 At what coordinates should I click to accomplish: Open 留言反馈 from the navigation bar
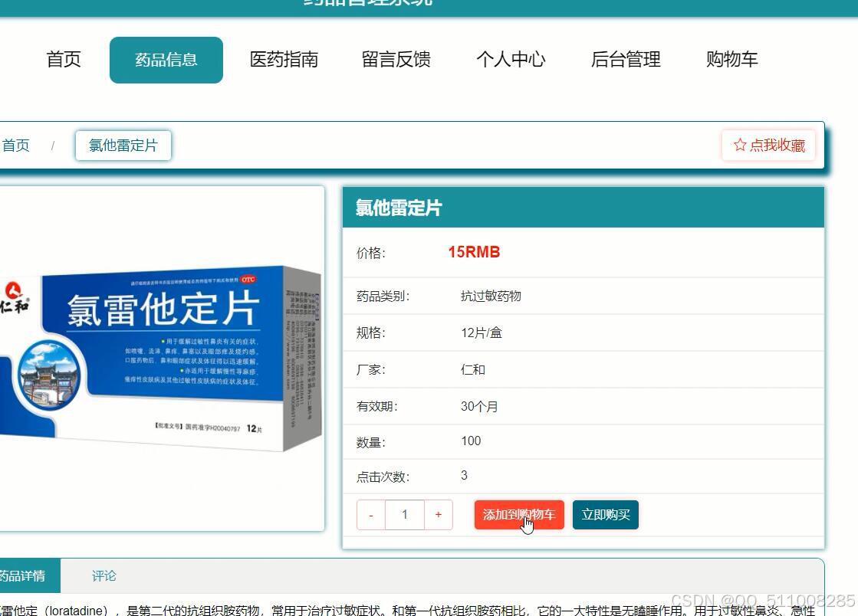pos(396,60)
